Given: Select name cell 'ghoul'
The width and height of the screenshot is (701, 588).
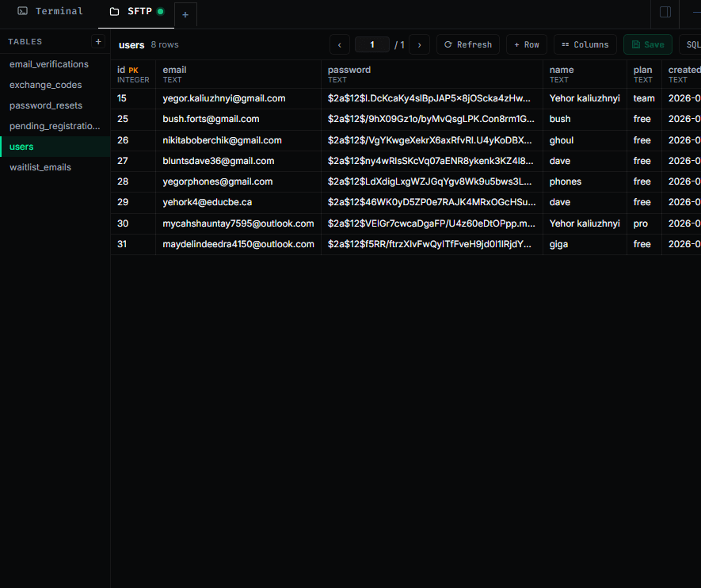Looking at the screenshot, I should 585,140.
